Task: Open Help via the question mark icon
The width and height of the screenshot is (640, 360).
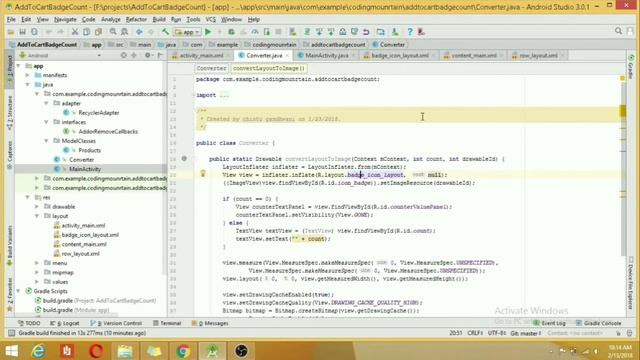Action: [409, 32]
